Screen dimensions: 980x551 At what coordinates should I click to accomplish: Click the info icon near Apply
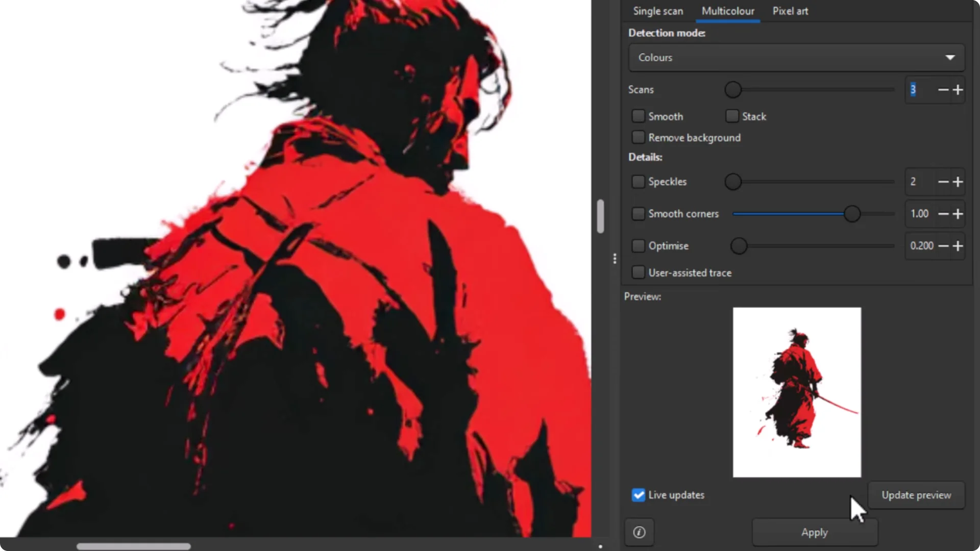(639, 532)
